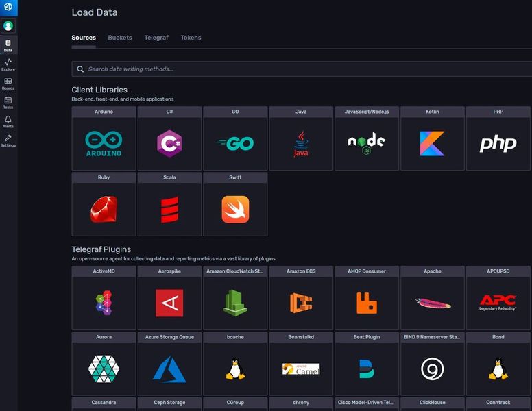Click the magnifier search icon
The image size is (532, 411).
(x=80, y=69)
